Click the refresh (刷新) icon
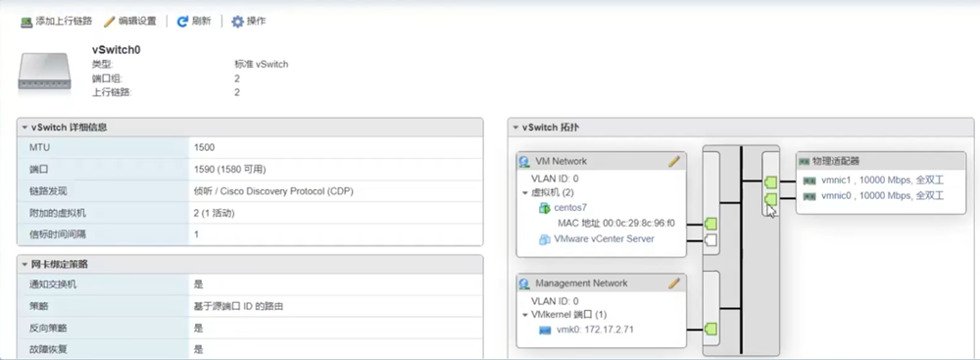980x360 pixels. 182,22
